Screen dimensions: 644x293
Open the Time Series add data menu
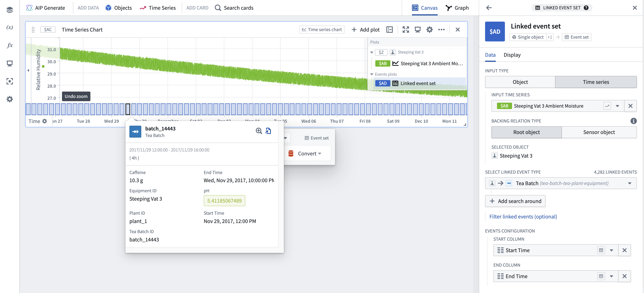point(158,8)
